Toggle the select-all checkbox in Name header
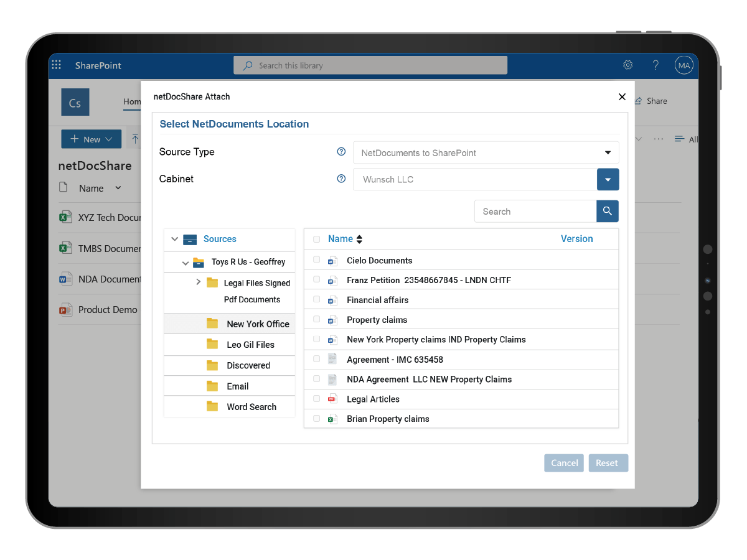The image size is (747, 560). (x=316, y=239)
